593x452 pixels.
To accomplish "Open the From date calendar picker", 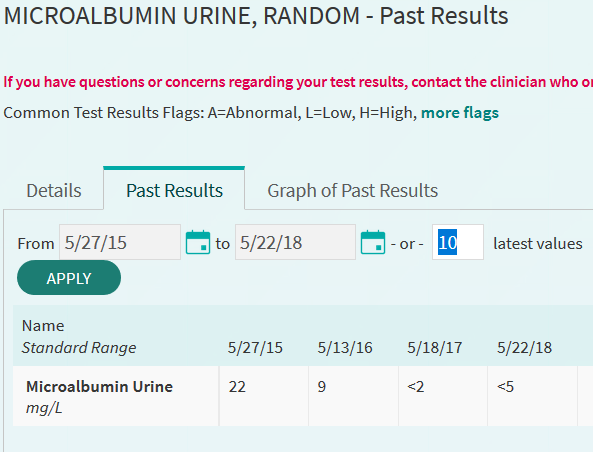I will pyautogui.click(x=198, y=242).
